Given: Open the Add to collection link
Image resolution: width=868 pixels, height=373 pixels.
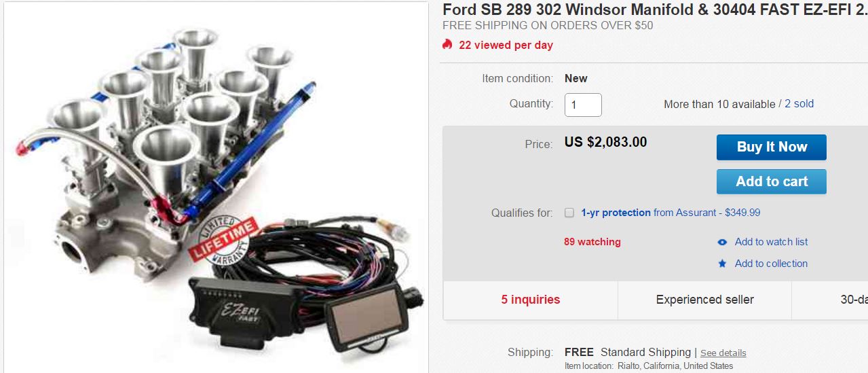Looking at the screenshot, I should click(771, 264).
